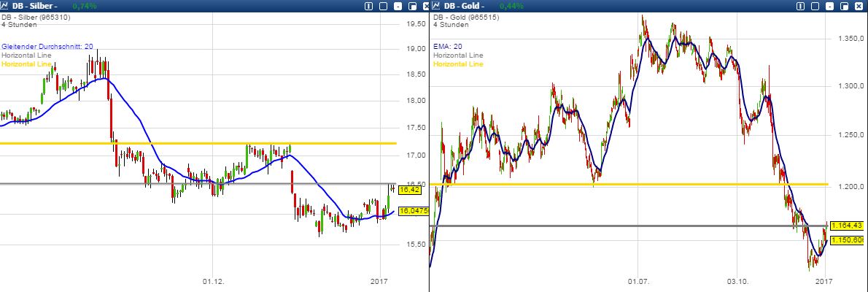Close the DB - Silber chart window
The width and height of the screenshot is (868, 292).
(426, 6)
